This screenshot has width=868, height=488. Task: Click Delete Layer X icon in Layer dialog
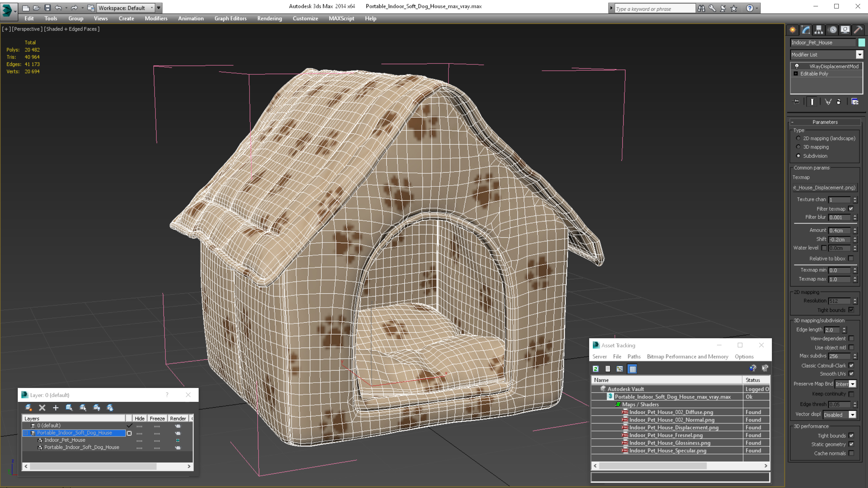click(42, 408)
